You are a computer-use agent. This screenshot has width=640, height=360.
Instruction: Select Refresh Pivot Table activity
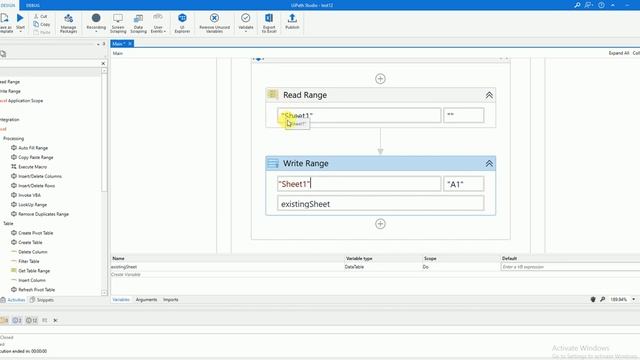tap(33, 289)
